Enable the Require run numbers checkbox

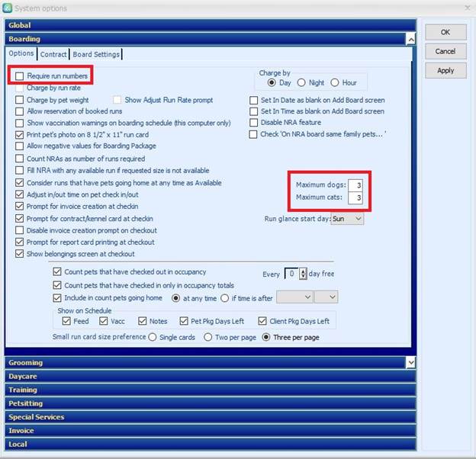click(x=20, y=76)
